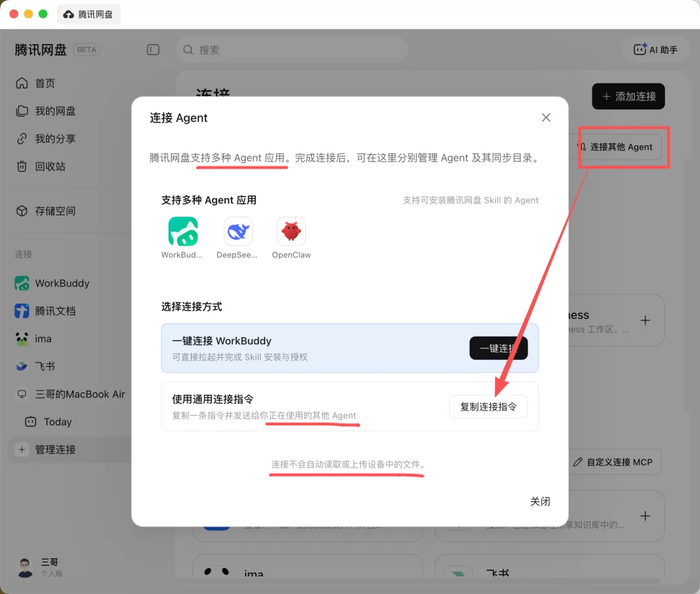Click the folder icon beside 我的网盘

22,111
